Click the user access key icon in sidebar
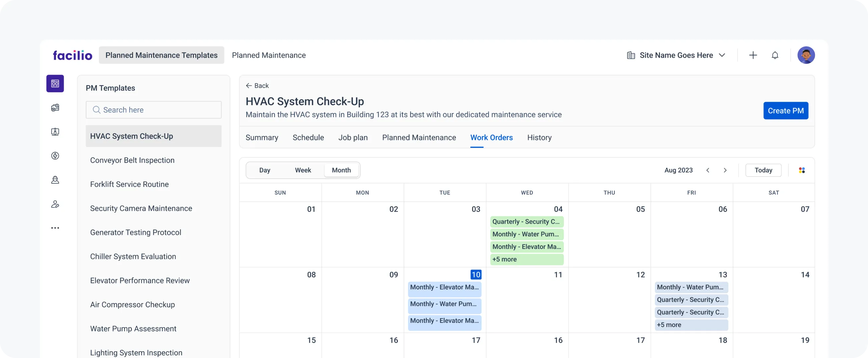Screen dimensions: 868x358 (x=55, y=204)
